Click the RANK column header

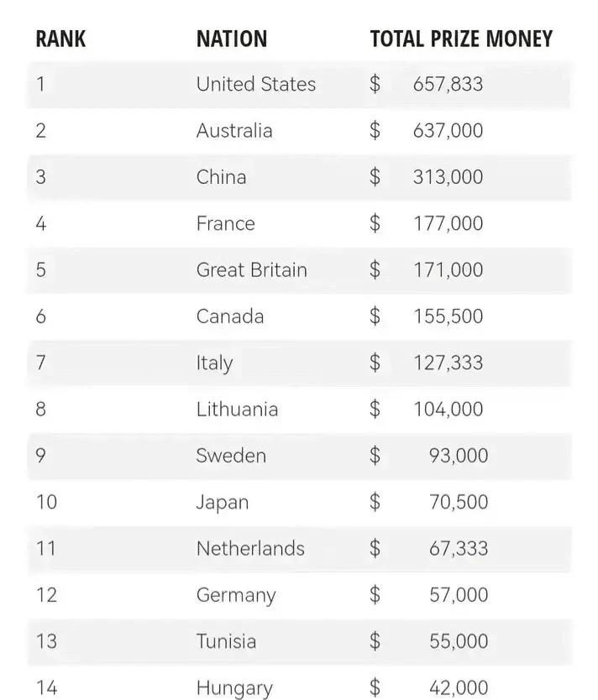coord(60,39)
